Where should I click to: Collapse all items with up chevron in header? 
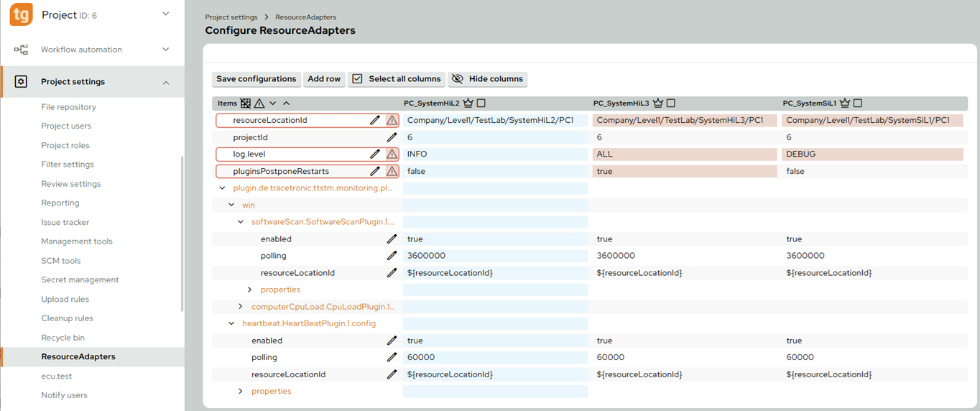[x=286, y=103]
